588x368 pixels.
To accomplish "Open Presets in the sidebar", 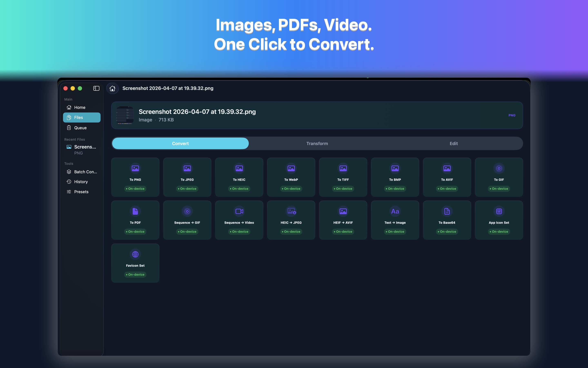I will (82, 192).
